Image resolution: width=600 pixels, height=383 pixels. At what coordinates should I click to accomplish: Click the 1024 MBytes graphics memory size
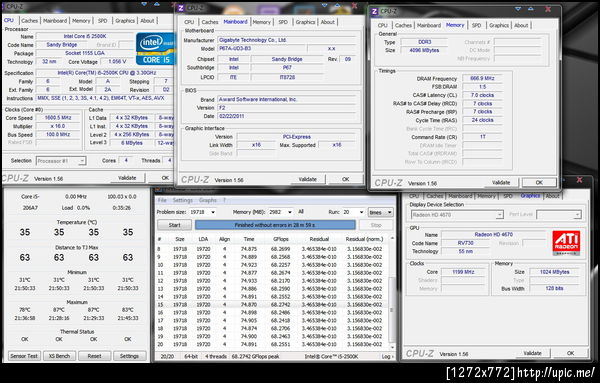tap(554, 272)
